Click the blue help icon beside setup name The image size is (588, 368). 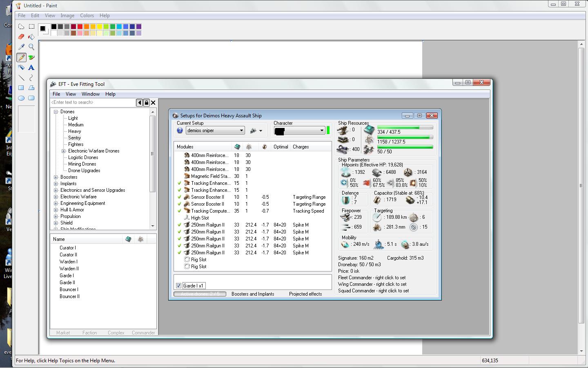(180, 131)
